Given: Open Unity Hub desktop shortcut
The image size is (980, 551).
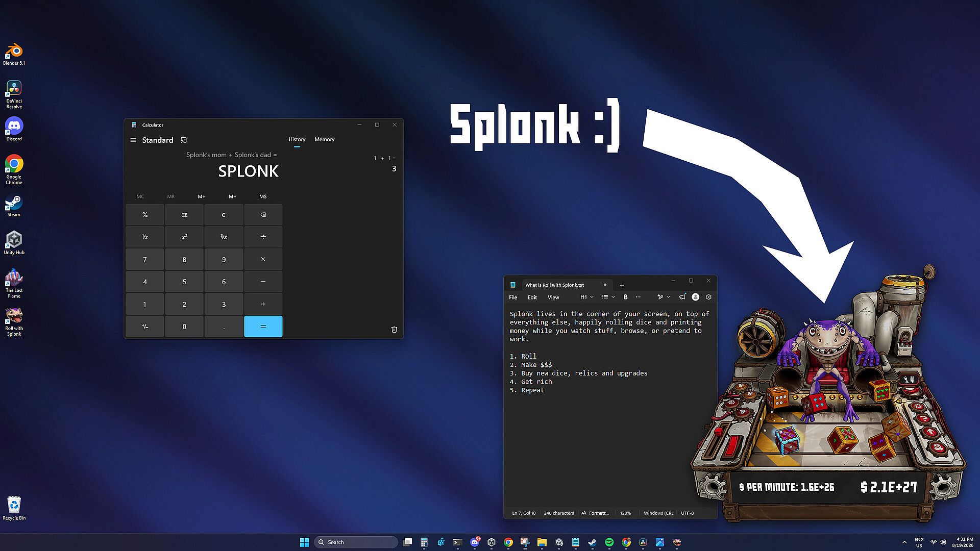Looking at the screenshot, I should click(14, 243).
